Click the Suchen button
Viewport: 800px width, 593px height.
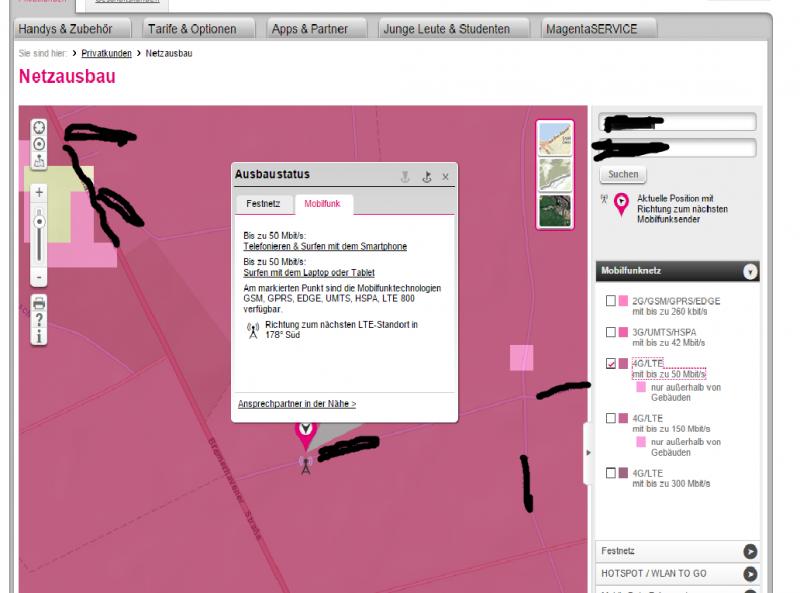coord(623,175)
